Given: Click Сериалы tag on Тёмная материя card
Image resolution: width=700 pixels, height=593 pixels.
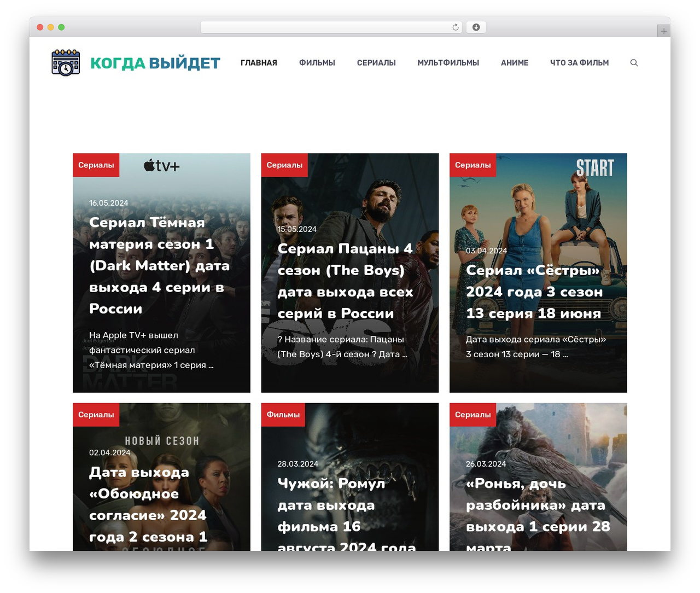Looking at the screenshot, I should click(x=96, y=165).
